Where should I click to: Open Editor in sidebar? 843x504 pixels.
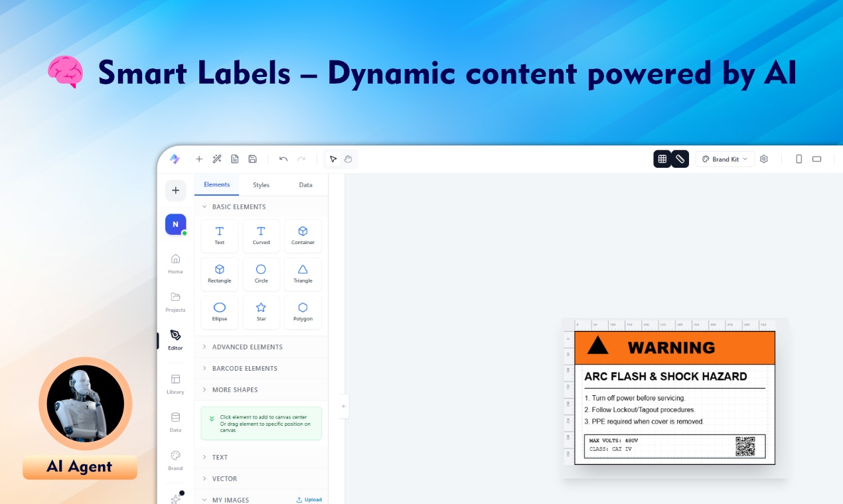click(175, 340)
